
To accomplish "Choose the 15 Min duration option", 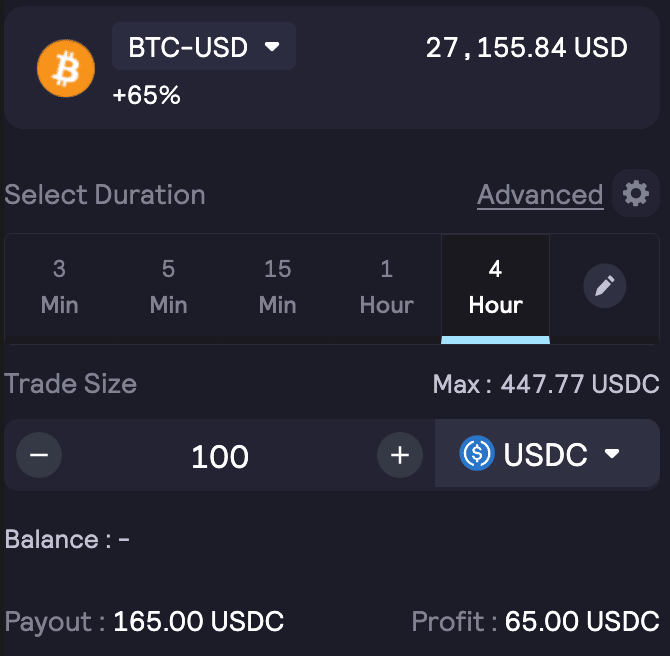I will (x=277, y=286).
